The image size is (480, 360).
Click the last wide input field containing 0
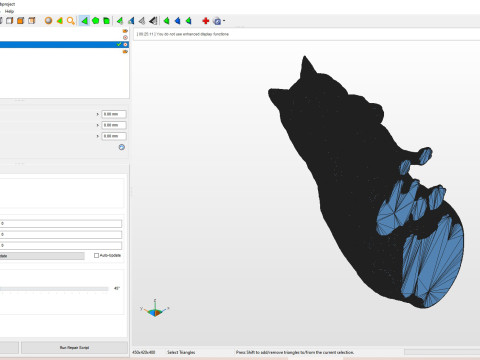tap(61, 246)
